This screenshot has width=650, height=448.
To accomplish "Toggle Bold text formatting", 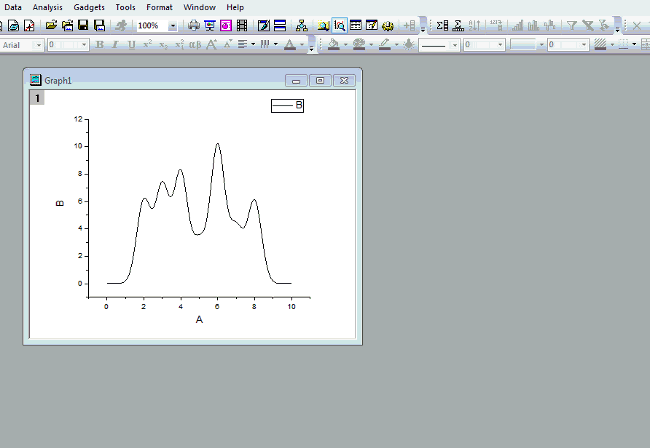I will (x=99, y=45).
